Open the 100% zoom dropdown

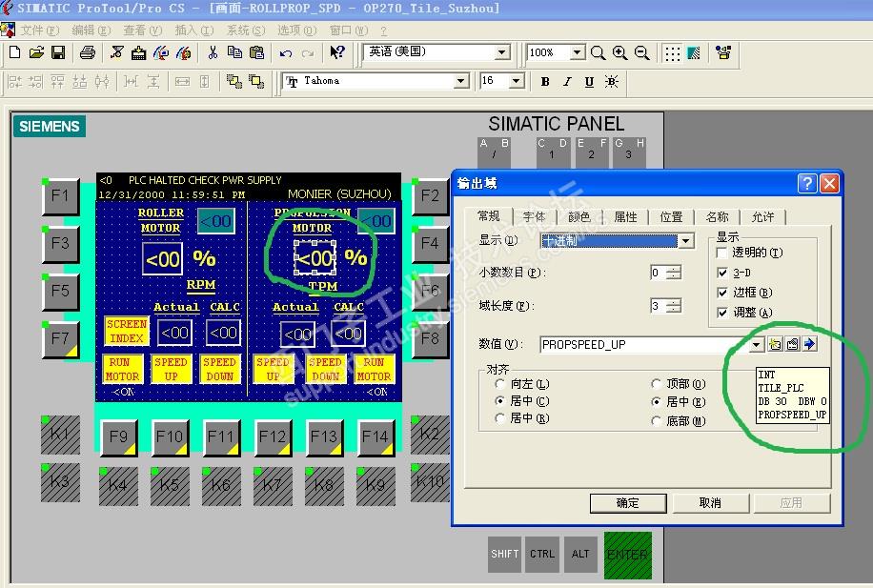pyautogui.click(x=578, y=52)
